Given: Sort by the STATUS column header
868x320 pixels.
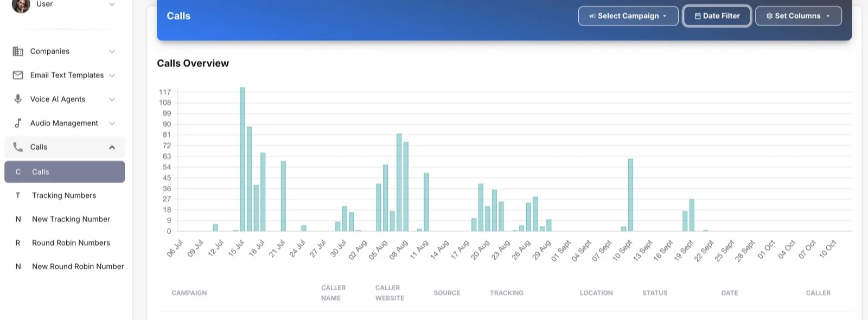Looking at the screenshot, I should 655,293.
